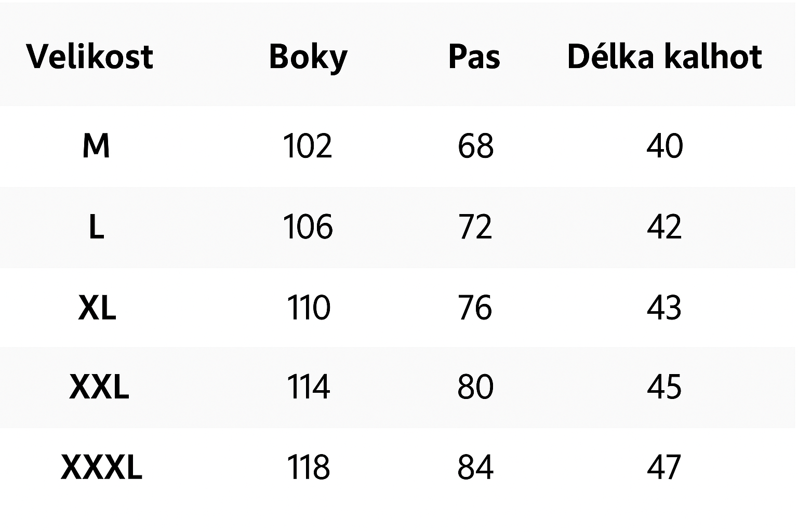Click Boky value 106 for size L

point(308,227)
